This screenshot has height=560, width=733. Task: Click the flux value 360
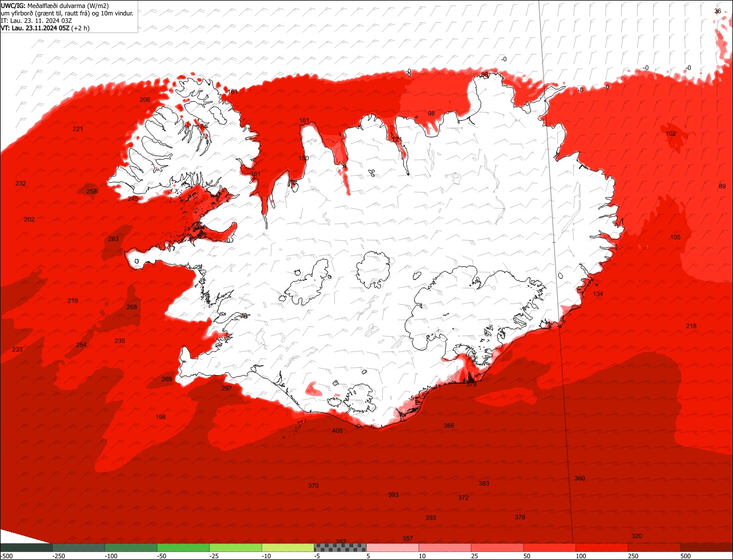580,478
